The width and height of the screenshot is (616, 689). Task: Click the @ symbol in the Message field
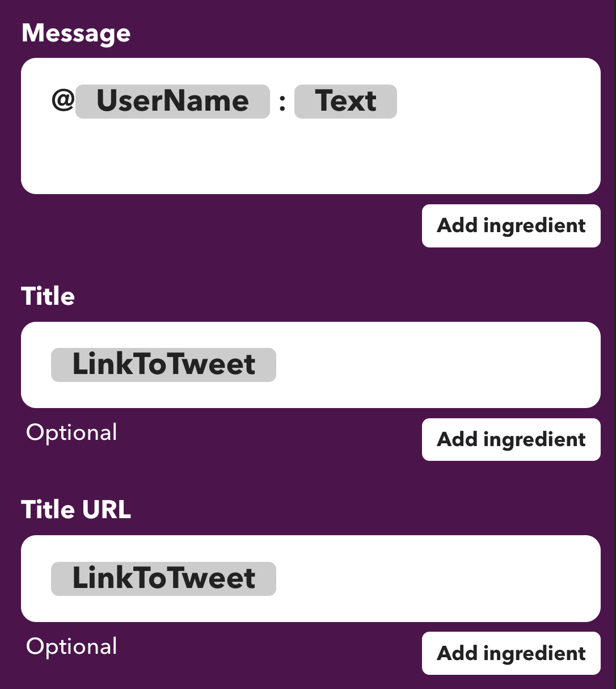[62, 99]
